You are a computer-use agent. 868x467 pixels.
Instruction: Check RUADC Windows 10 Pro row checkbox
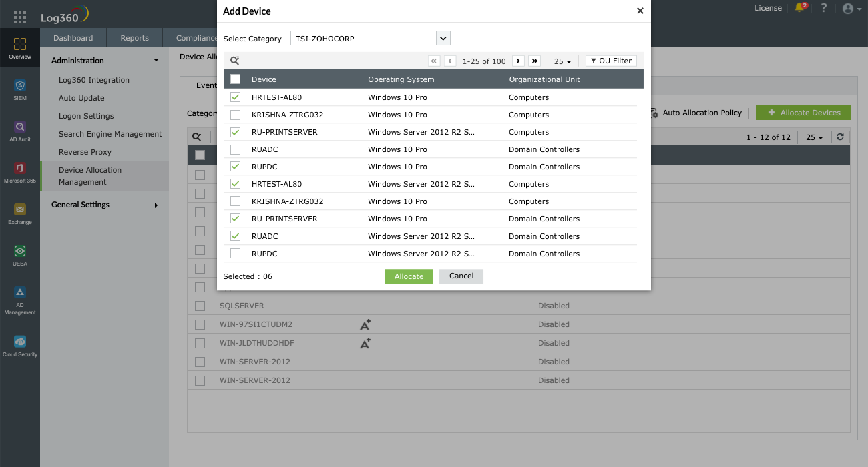coord(235,149)
